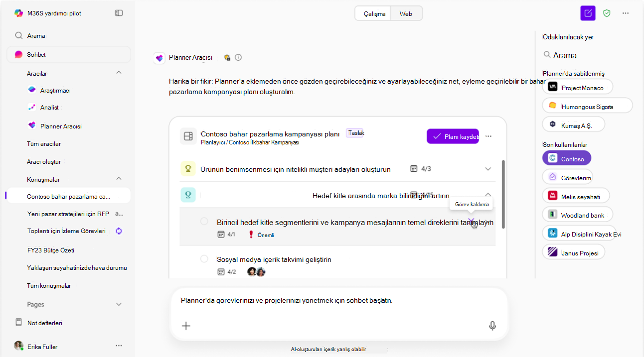Open Tüm konuşmalar
644x357 pixels.
tap(49, 286)
